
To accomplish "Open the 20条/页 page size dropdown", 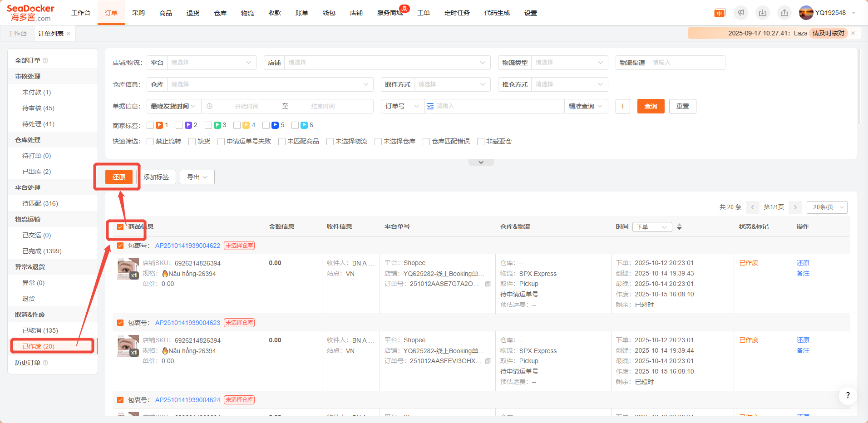I will tap(827, 207).
